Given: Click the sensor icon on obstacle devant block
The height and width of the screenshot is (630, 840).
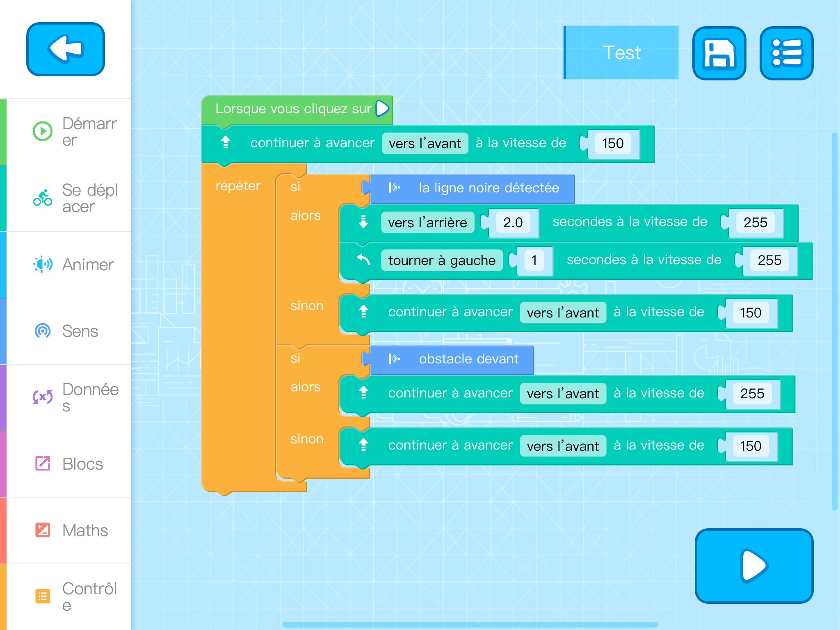Looking at the screenshot, I should 394,359.
